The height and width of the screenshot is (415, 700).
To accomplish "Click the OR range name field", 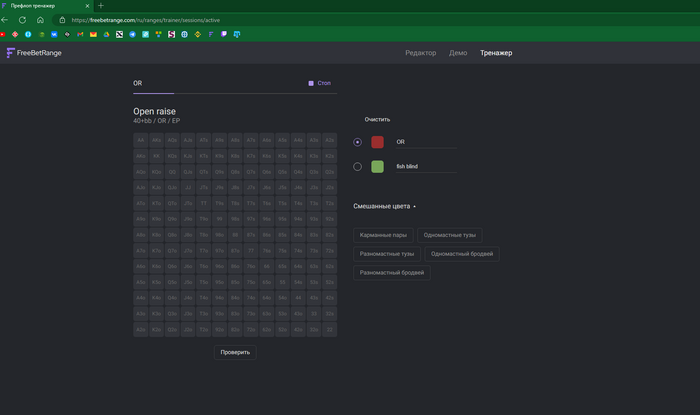I will [426, 142].
